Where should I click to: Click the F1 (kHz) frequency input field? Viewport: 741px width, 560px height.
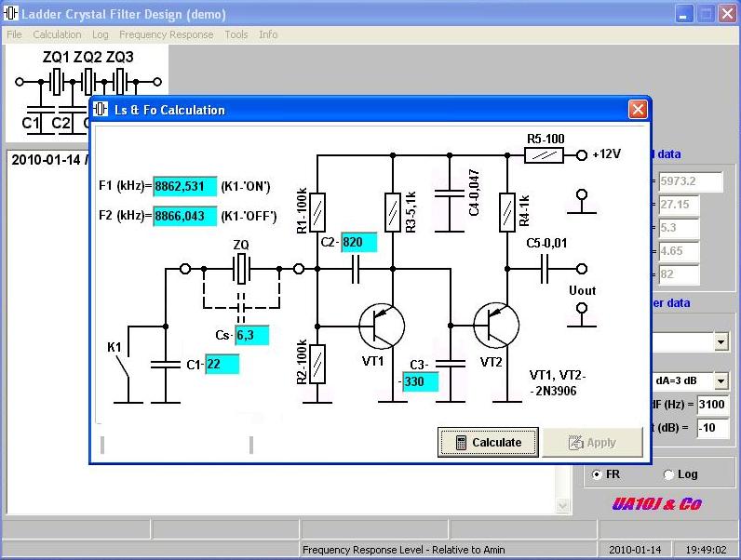(184, 186)
